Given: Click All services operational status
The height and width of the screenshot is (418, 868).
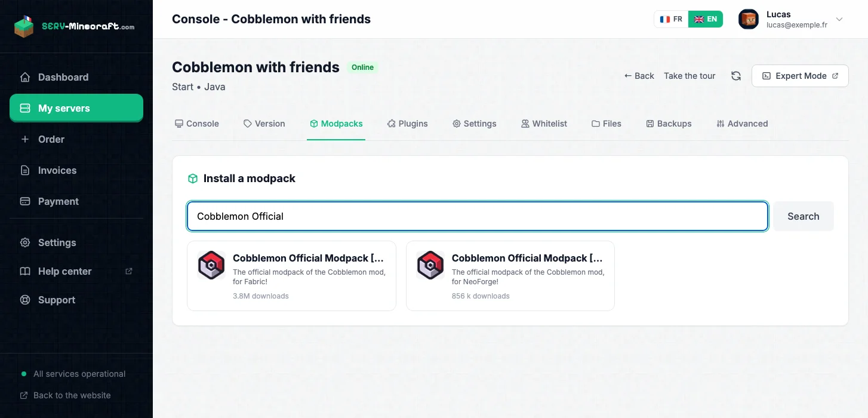Looking at the screenshot, I should (x=73, y=374).
